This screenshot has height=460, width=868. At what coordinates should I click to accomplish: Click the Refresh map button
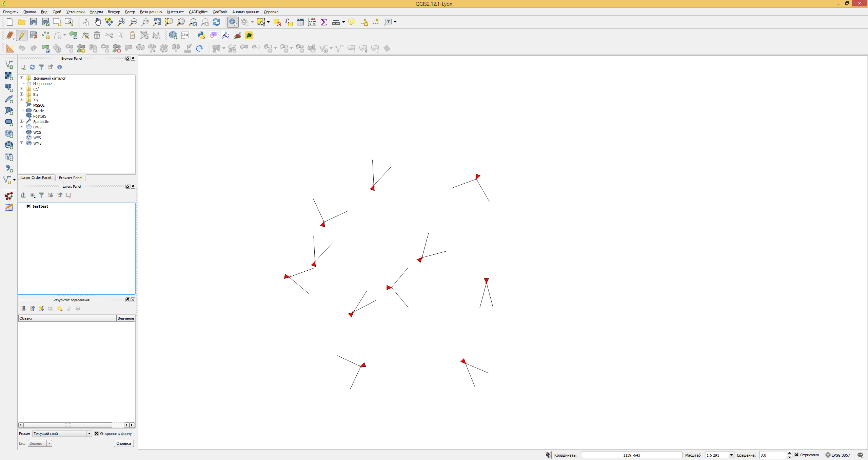tap(216, 22)
